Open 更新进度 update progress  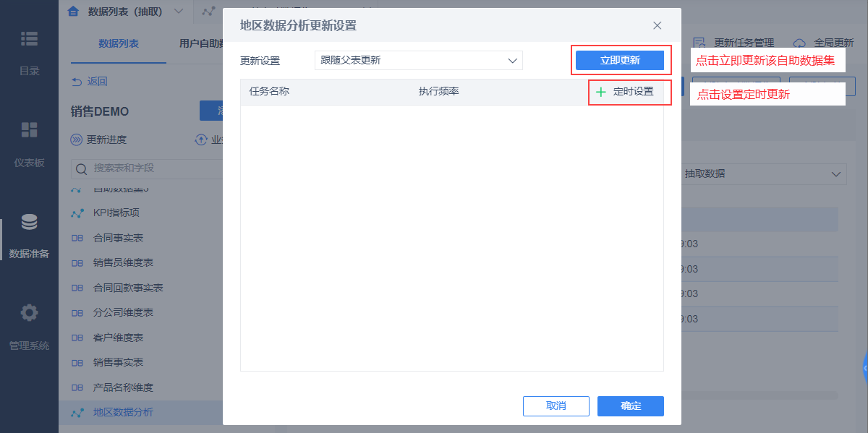[99, 140]
